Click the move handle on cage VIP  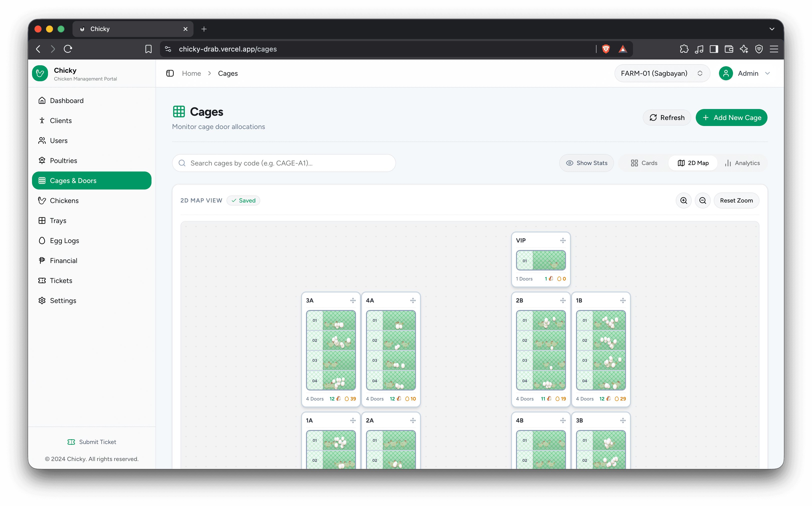pyautogui.click(x=563, y=240)
